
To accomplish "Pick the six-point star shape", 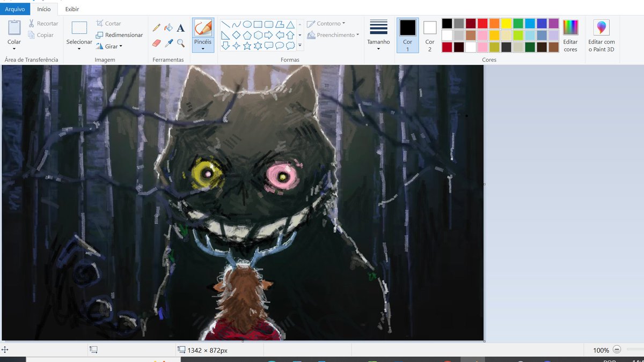I will 258,46.
